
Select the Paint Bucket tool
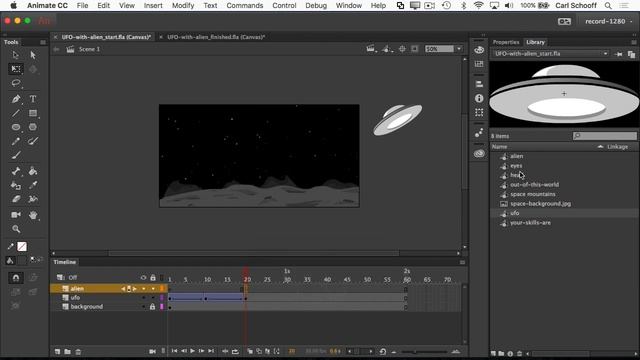[x=33, y=171]
